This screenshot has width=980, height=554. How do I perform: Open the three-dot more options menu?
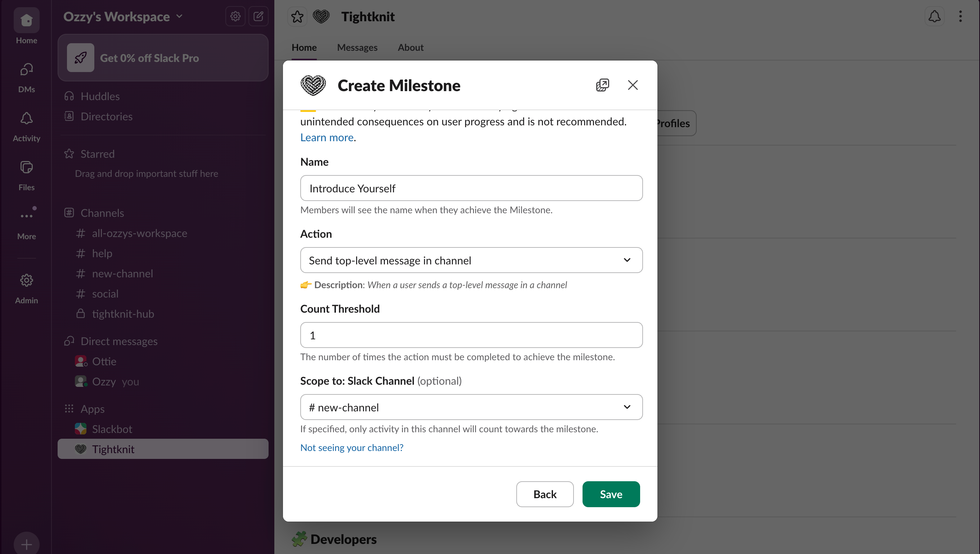pyautogui.click(x=960, y=16)
